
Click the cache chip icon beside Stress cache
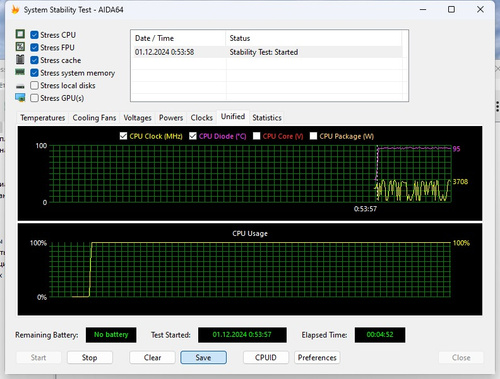pos(20,60)
